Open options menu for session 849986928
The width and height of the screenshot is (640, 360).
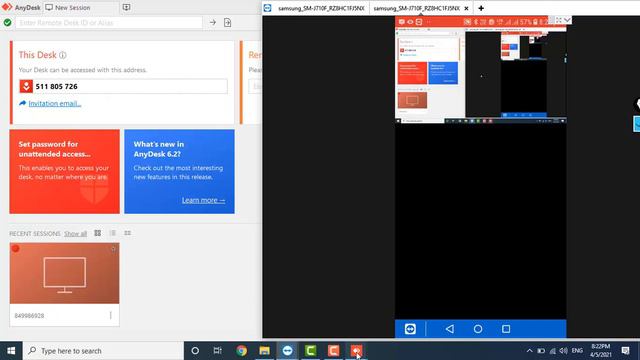coord(111,316)
